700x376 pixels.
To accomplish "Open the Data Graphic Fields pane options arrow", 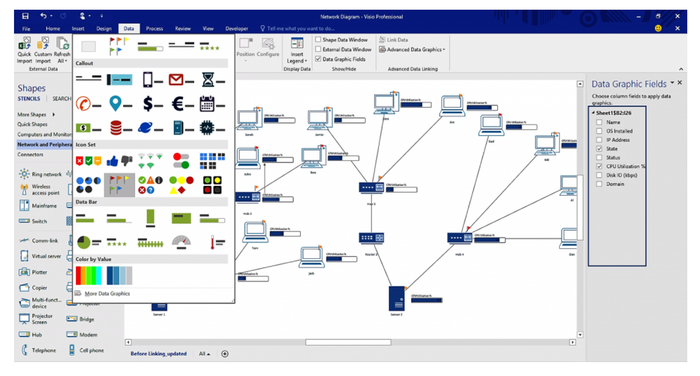I will coord(672,83).
